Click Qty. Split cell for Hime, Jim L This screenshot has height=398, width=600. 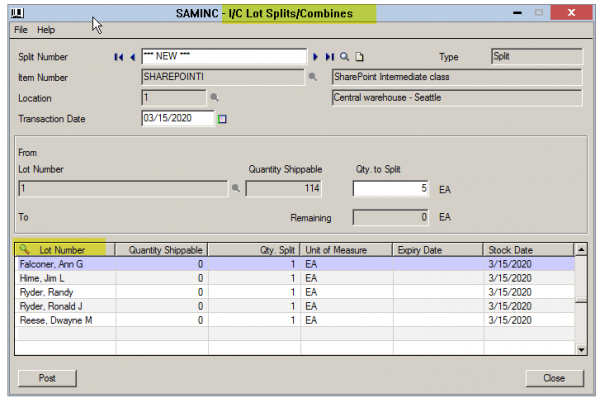[254, 278]
